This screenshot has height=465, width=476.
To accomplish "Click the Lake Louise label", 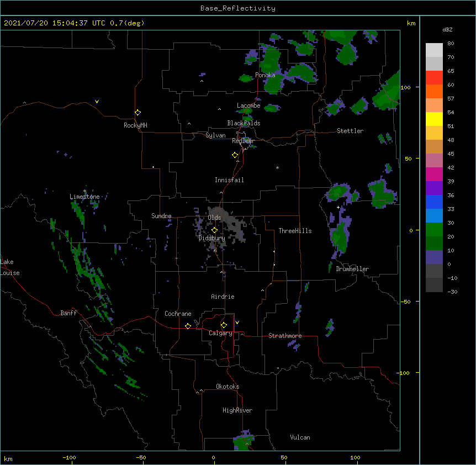I will [10, 267].
